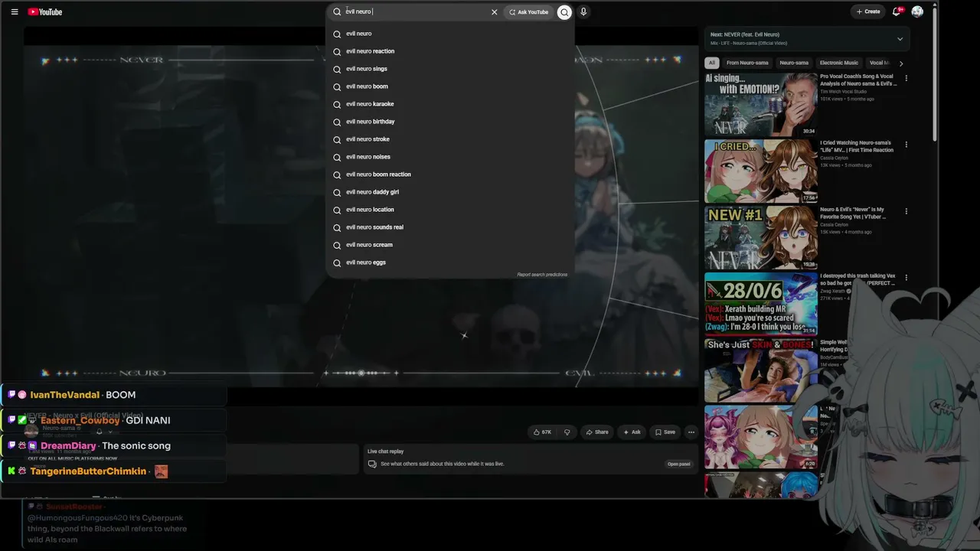Click the Ask button below the video
980x551 pixels.
(632, 432)
